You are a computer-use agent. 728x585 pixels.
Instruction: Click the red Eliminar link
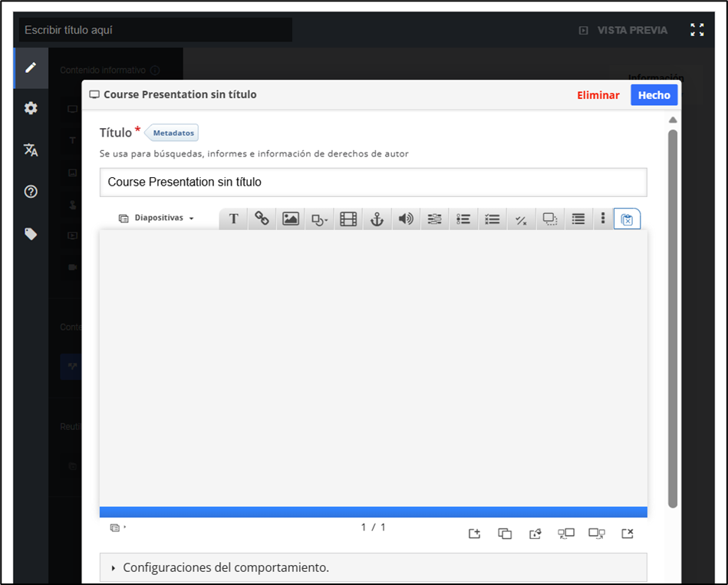598,95
